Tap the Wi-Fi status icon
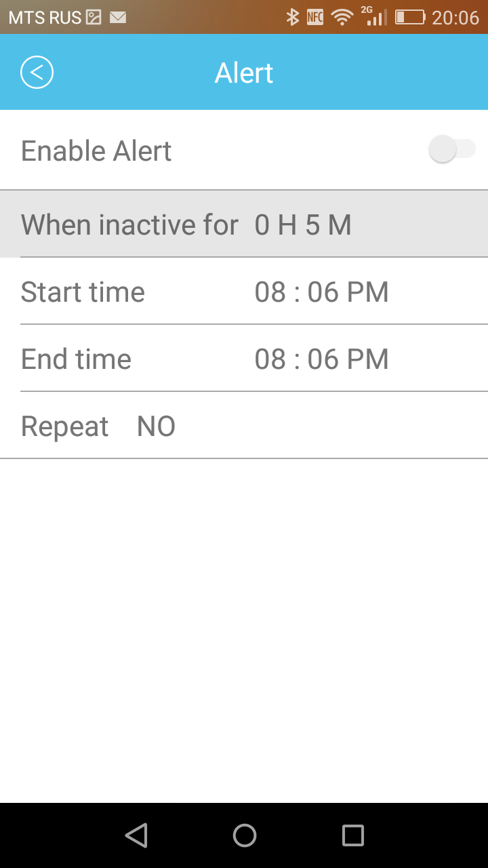This screenshot has width=488, height=868. (342, 17)
